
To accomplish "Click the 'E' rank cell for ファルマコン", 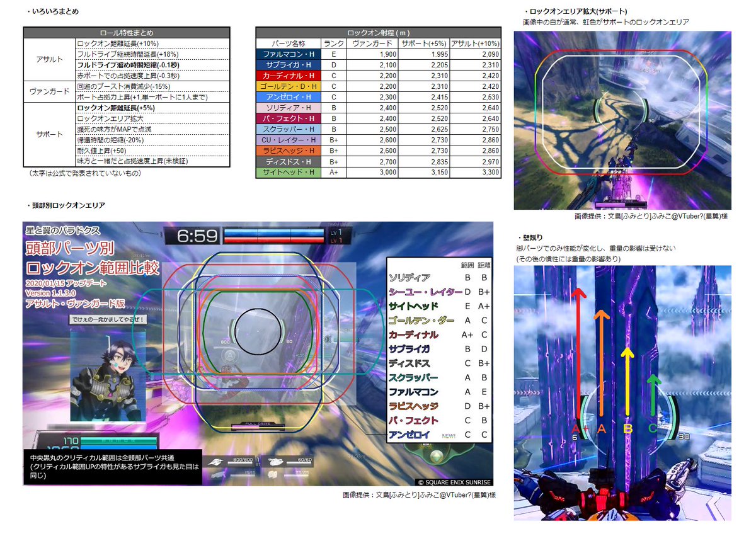I will [334, 54].
